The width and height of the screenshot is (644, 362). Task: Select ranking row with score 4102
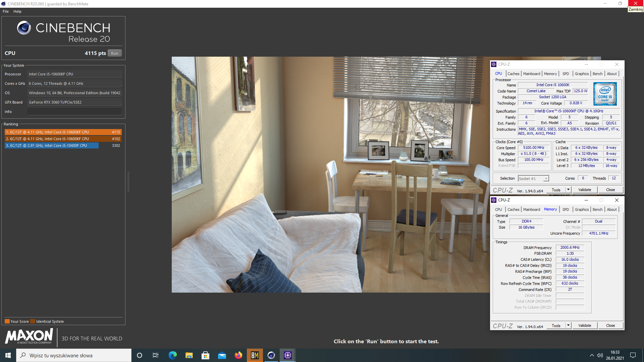point(63,139)
